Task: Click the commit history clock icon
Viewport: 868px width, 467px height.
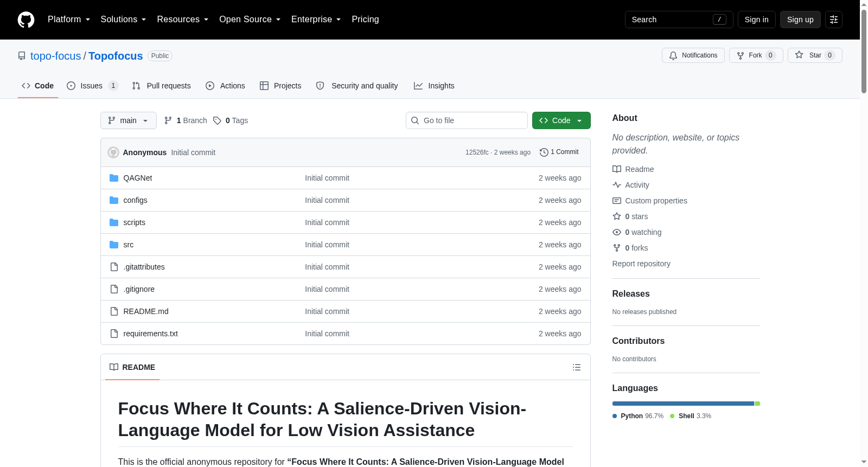Action: click(x=544, y=152)
